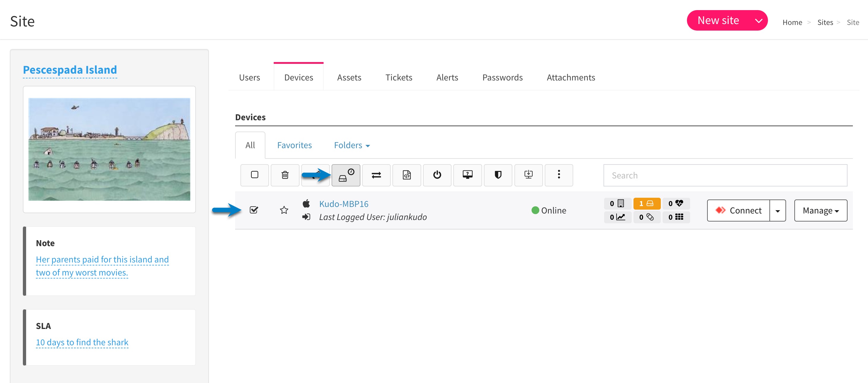Open the Delete devices trash icon
868x383 pixels.
285,175
